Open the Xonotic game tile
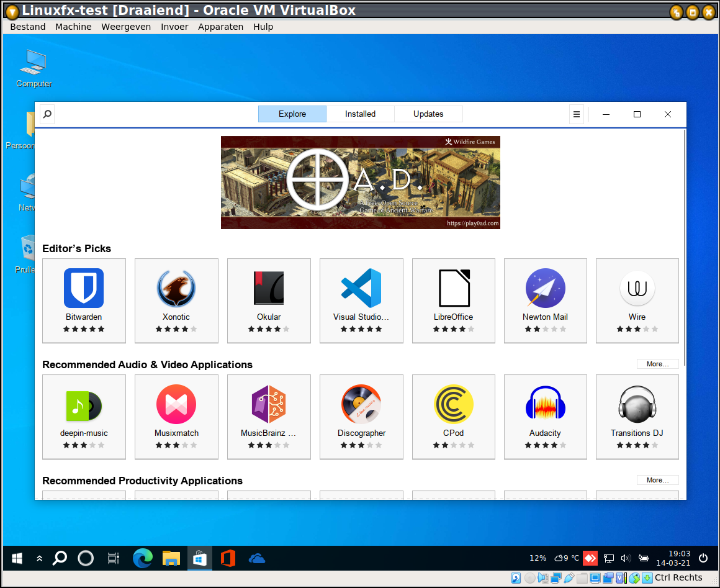 point(176,301)
